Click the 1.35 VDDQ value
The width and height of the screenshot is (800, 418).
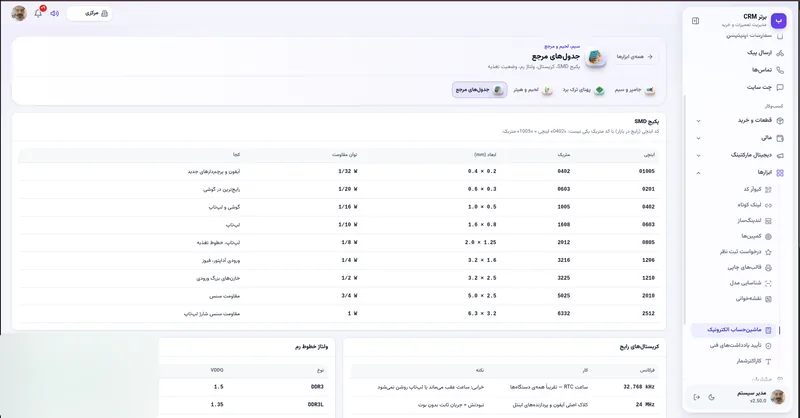(217, 405)
